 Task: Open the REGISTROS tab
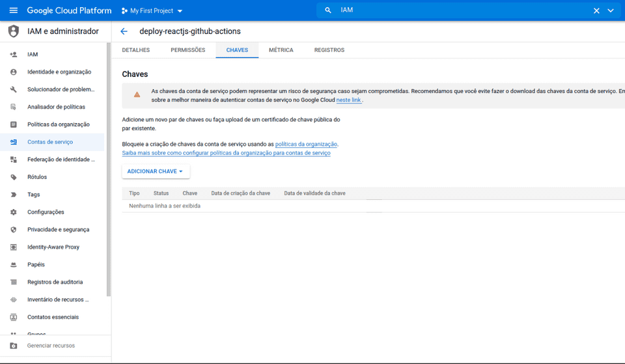[x=329, y=50]
